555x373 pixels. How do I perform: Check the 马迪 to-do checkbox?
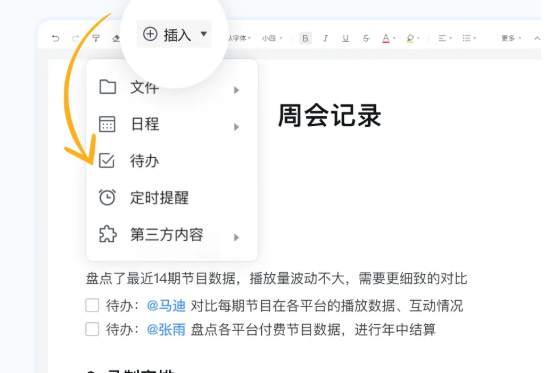[92, 305]
